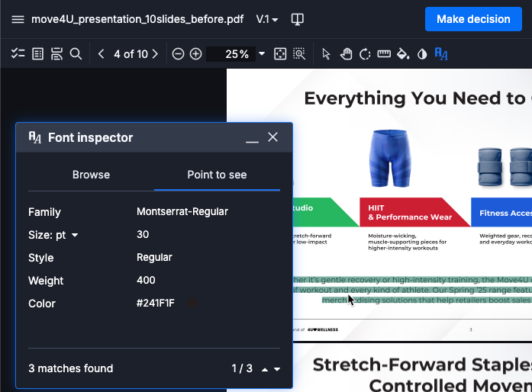This screenshot has width=532, height=392.
Task: Select the zoom to area tool
Action: point(299,54)
